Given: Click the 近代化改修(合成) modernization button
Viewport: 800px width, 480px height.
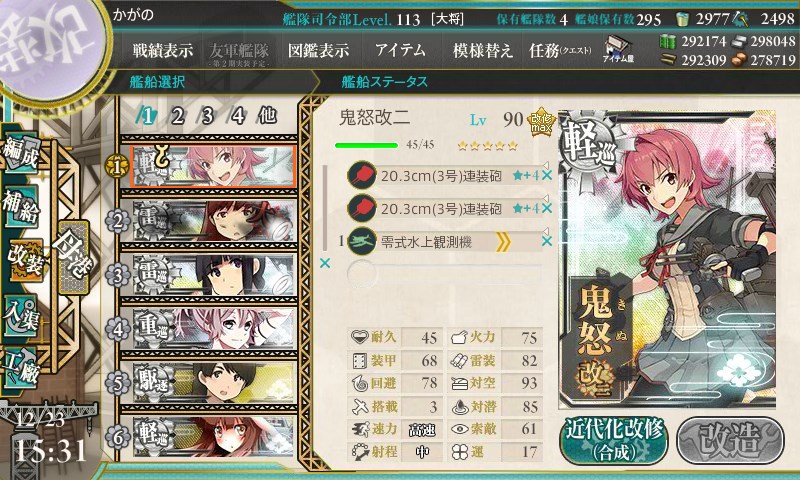Looking at the screenshot, I should [x=614, y=440].
